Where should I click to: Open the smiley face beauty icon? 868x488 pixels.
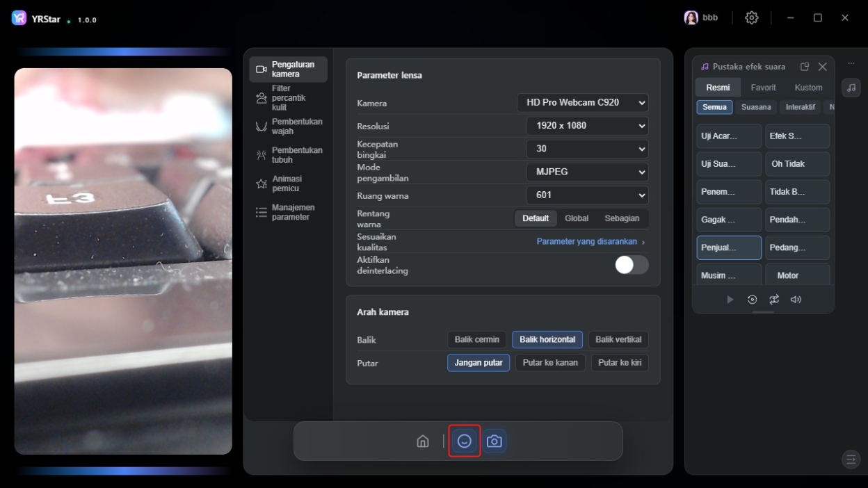click(x=465, y=441)
